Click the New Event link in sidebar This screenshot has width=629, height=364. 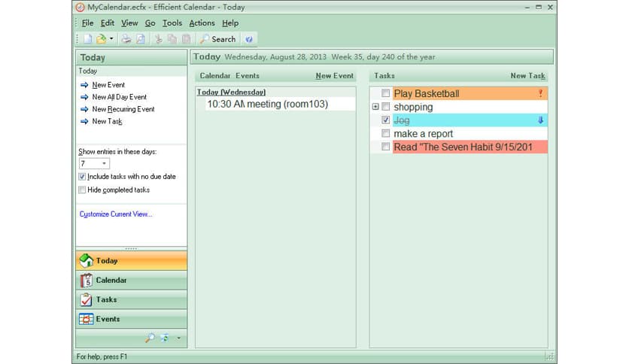point(108,85)
